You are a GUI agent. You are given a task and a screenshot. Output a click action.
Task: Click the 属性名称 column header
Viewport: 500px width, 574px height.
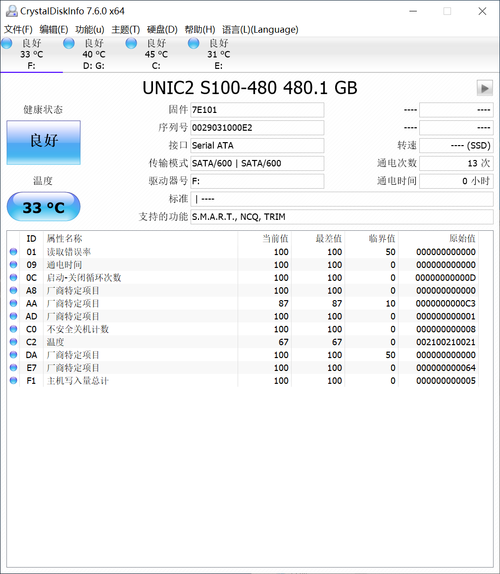click(x=141, y=239)
